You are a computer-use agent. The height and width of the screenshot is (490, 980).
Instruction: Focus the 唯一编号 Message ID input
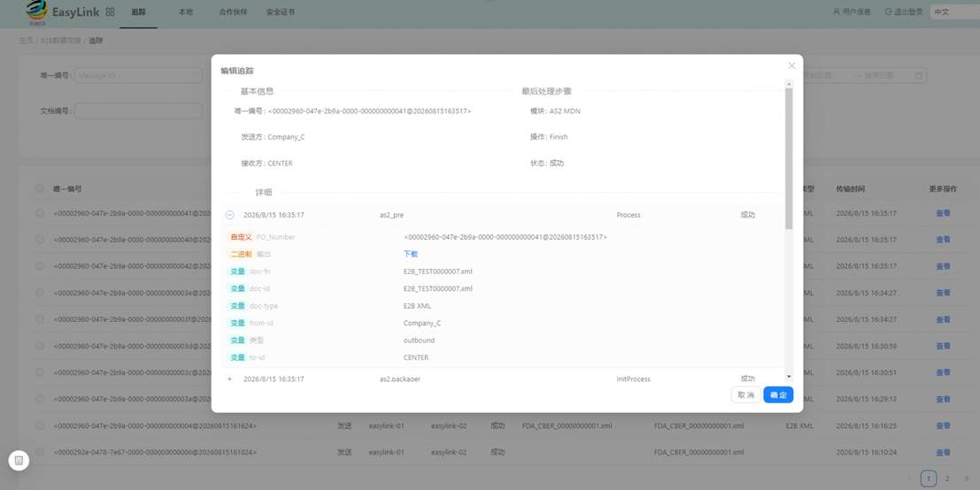[138, 75]
